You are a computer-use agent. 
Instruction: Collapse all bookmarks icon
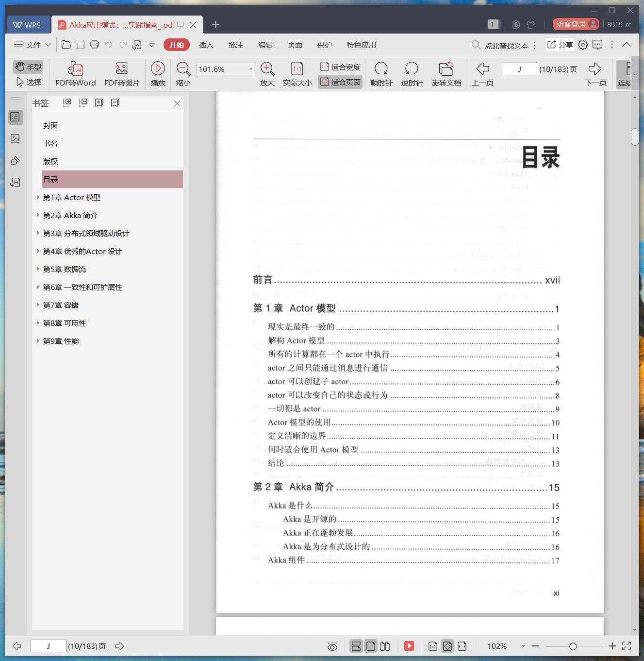(83, 102)
